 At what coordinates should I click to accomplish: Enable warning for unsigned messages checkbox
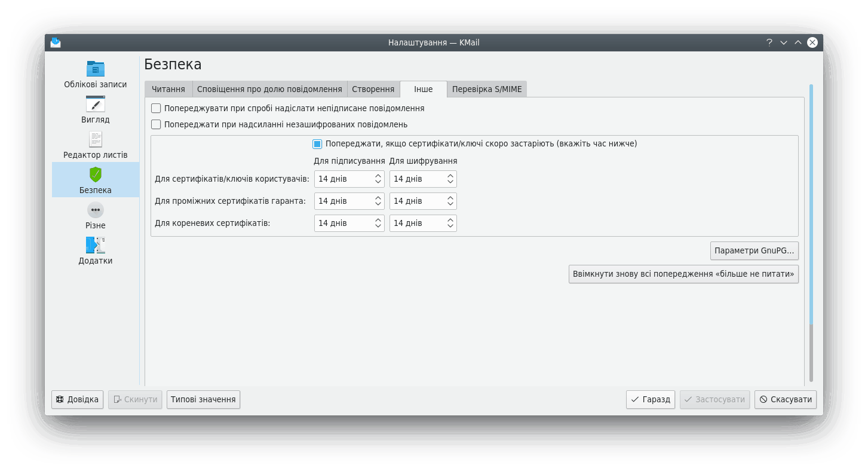click(x=156, y=108)
